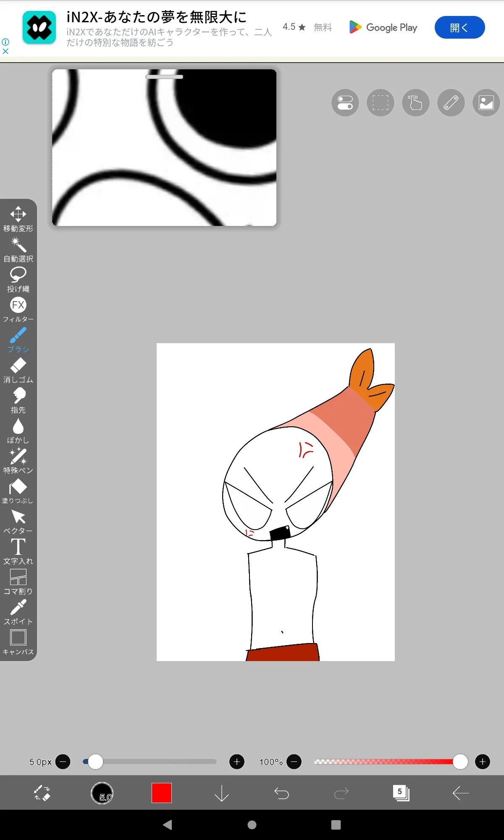
Task: Select the Blur (ぼかし) tool
Action: point(18,430)
